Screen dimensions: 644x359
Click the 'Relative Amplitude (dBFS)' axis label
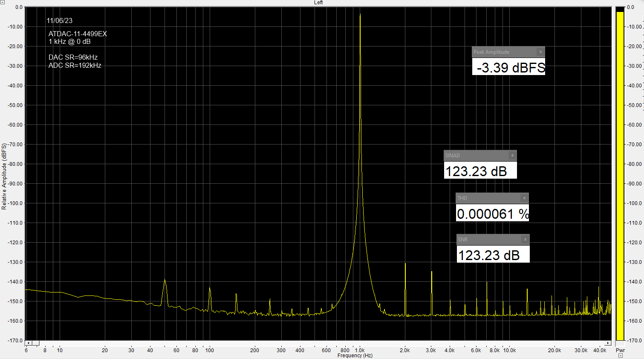coord(4,177)
